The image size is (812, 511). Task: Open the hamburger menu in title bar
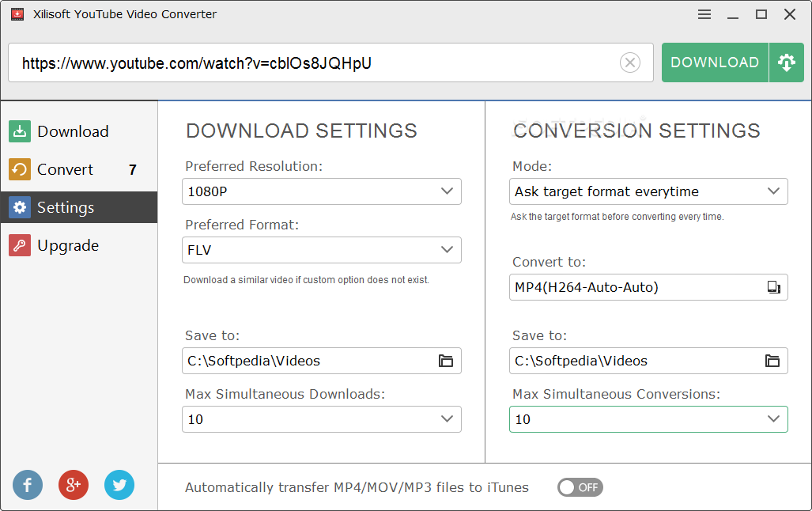point(704,14)
